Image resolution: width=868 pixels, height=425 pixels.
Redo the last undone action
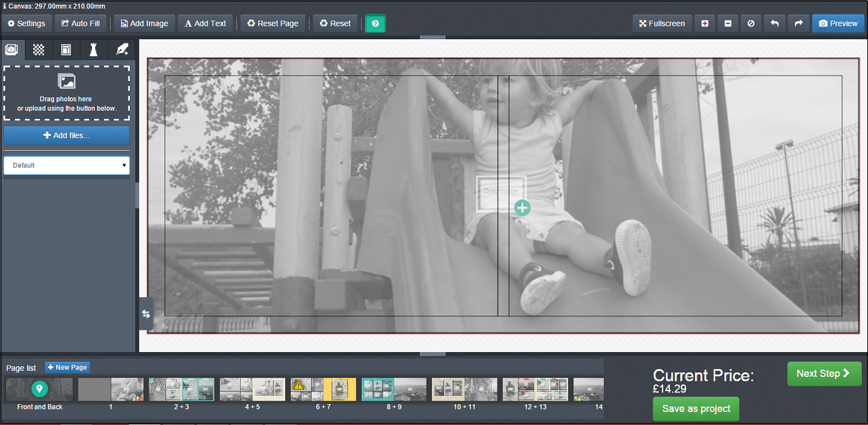(x=798, y=24)
